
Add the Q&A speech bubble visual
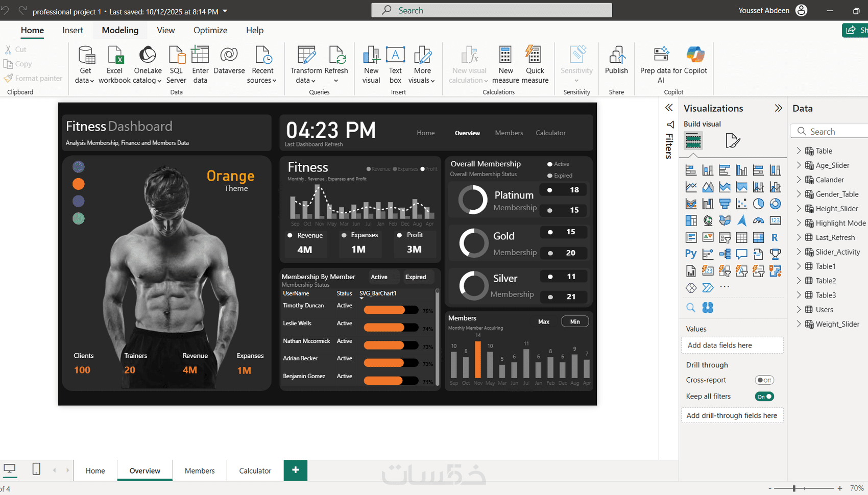741,254
